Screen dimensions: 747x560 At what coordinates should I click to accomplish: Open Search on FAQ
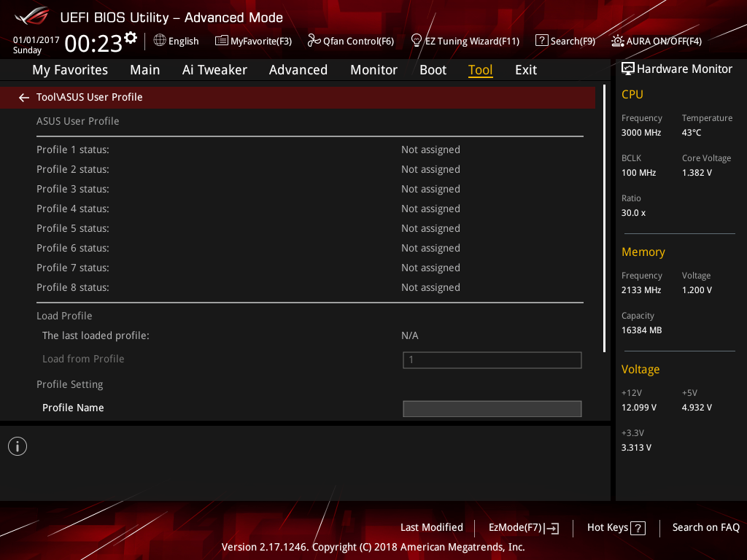click(705, 527)
